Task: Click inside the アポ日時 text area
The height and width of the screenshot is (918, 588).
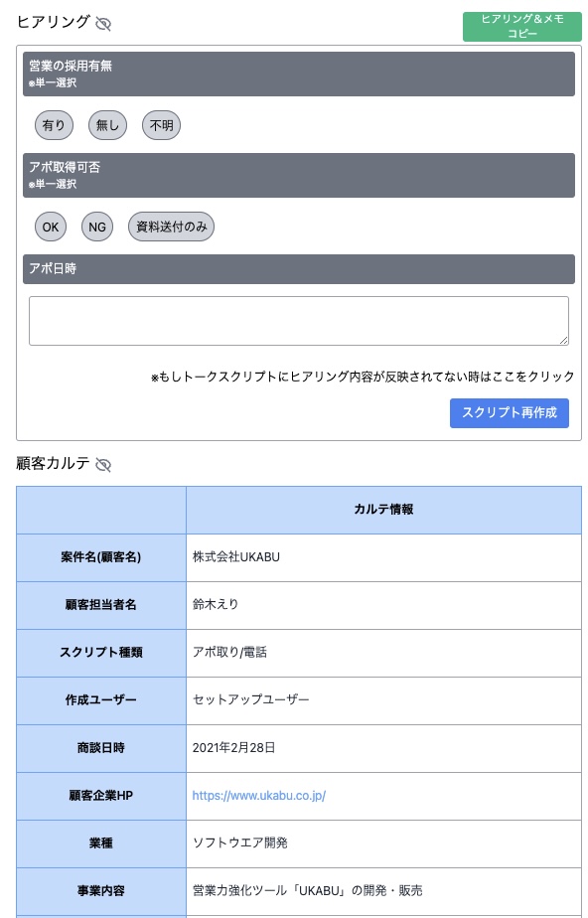Action: coord(297,319)
